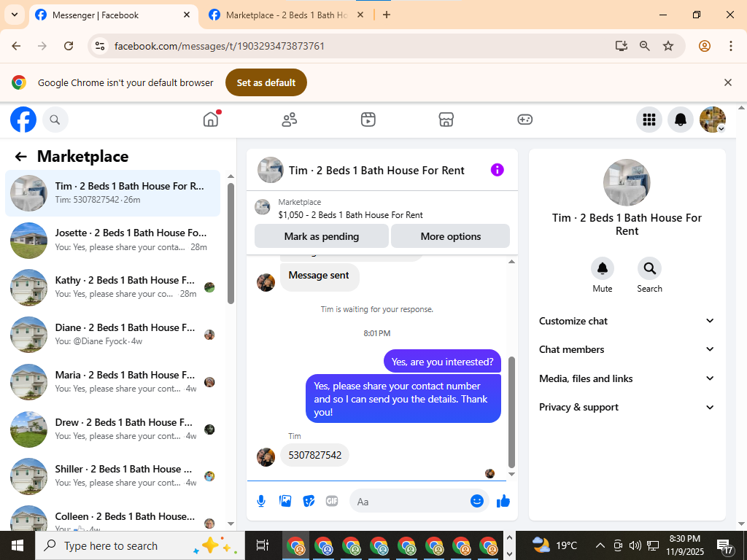This screenshot has width=747, height=560.
Task: Click the message text field Aa
Action: tap(410, 502)
